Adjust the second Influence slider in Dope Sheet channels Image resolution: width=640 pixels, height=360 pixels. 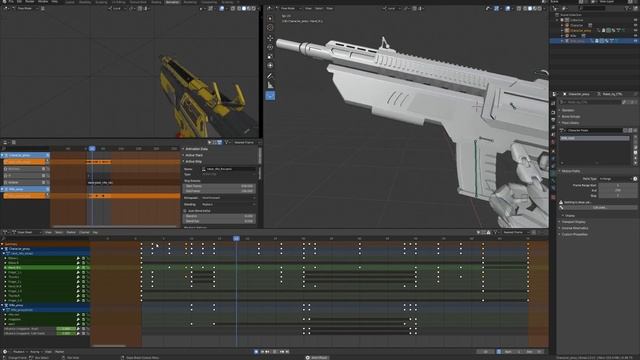coord(66,333)
